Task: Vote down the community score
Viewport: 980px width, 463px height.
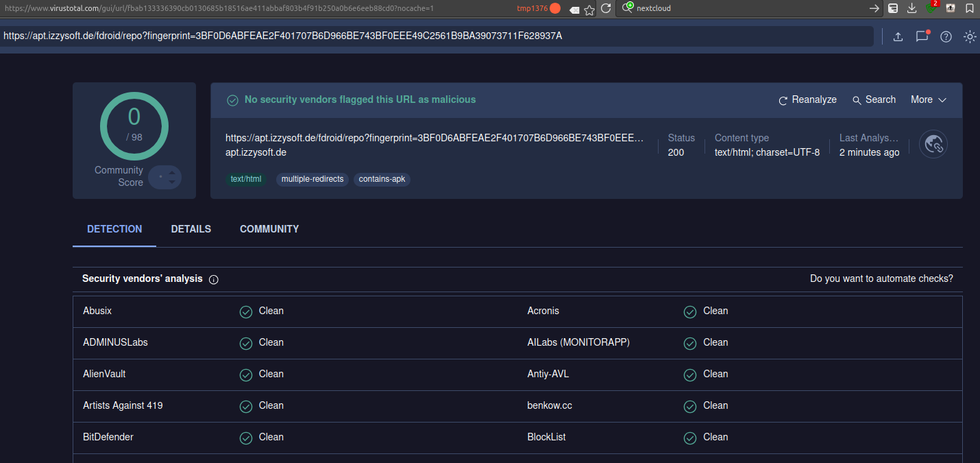Action: 171,182
